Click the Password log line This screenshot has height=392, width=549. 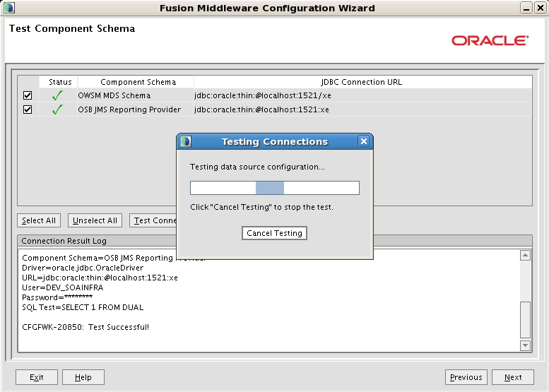tap(57, 297)
